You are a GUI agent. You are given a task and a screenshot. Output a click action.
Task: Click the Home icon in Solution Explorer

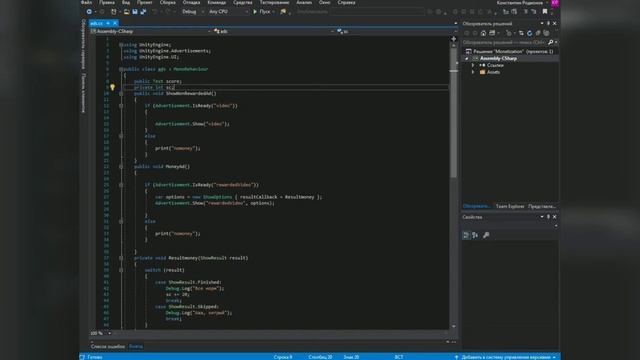point(483,33)
